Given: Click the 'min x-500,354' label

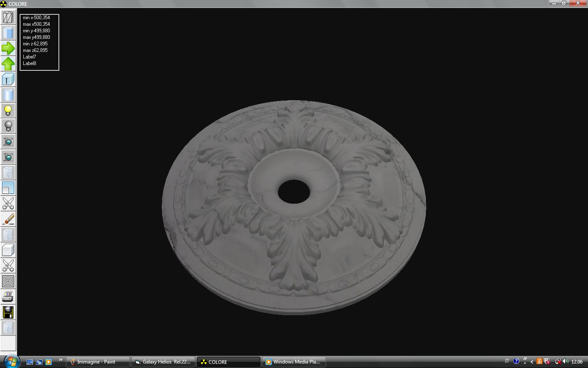Looking at the screenshot, I should coord(36,18).
